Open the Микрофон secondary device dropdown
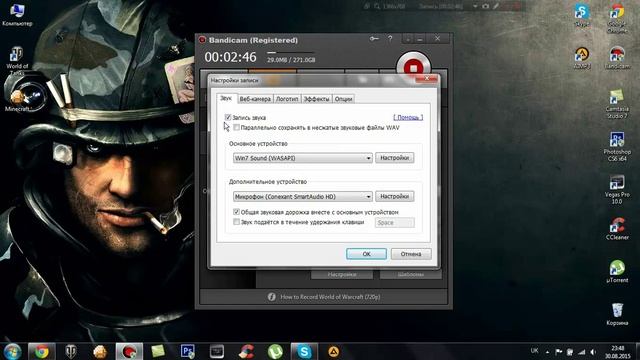Image resolution: width=640 pixels, height=360 pixels. [x=302, y=196]
